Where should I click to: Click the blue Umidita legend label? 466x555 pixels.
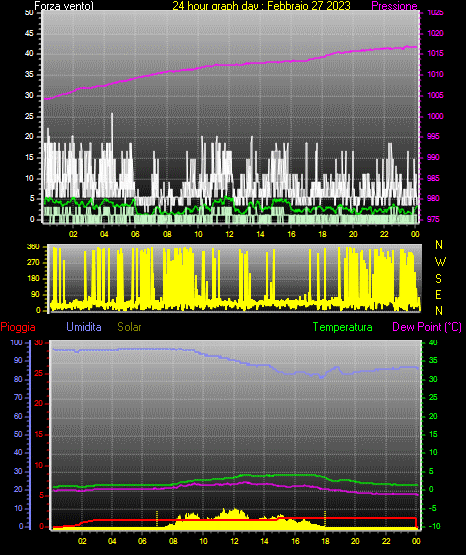84,327
